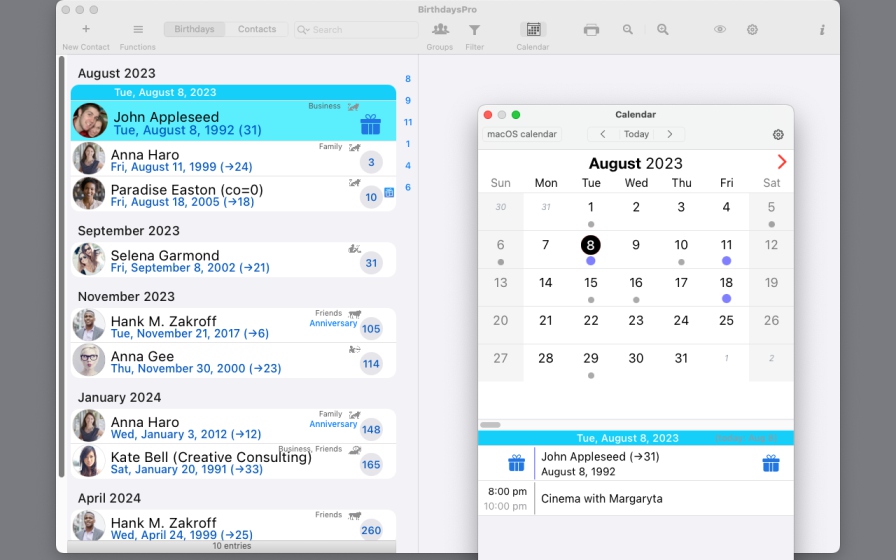Click the Today button in Calendar
The width and height of the screenshot is (896, 560).
pyautogui.click(x=636, y=134)
